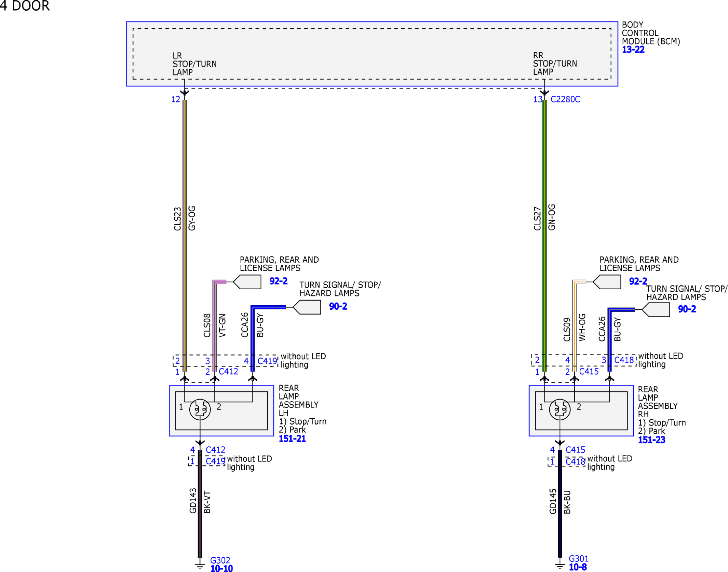Click left turn signal off-page arrow connector

tap(307, 307)
